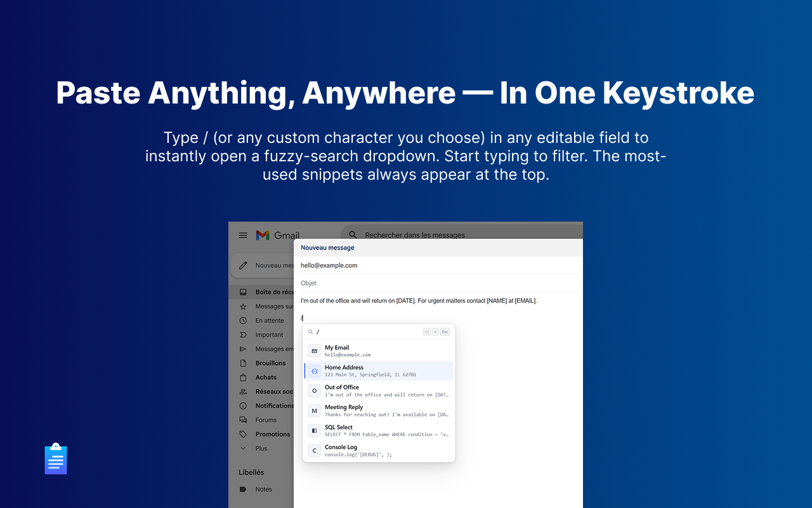Viewport: 812px width, 508px height.
Task: Select the envelope icon of 'My Email' snippet
Action: [314, 351]
